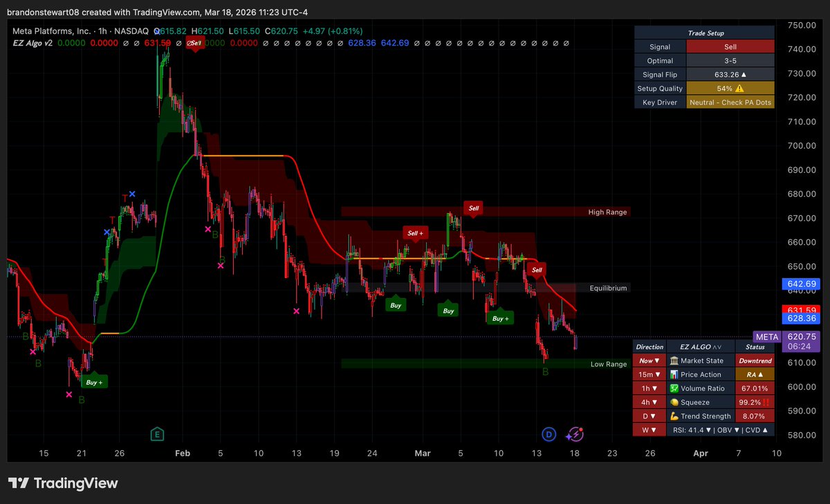Click the '18' date on the time axis
This screenshot has height=504, width=830.
(575, 454)
